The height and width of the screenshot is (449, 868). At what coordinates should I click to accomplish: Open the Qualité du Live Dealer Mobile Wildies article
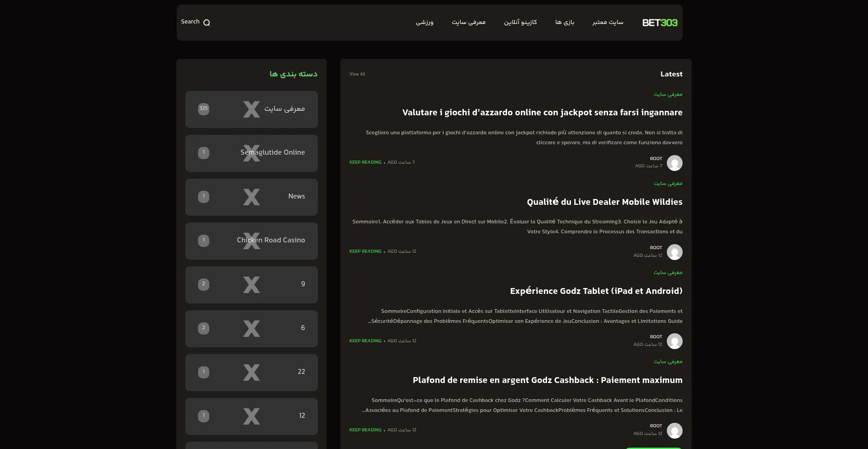click(604, 202)
